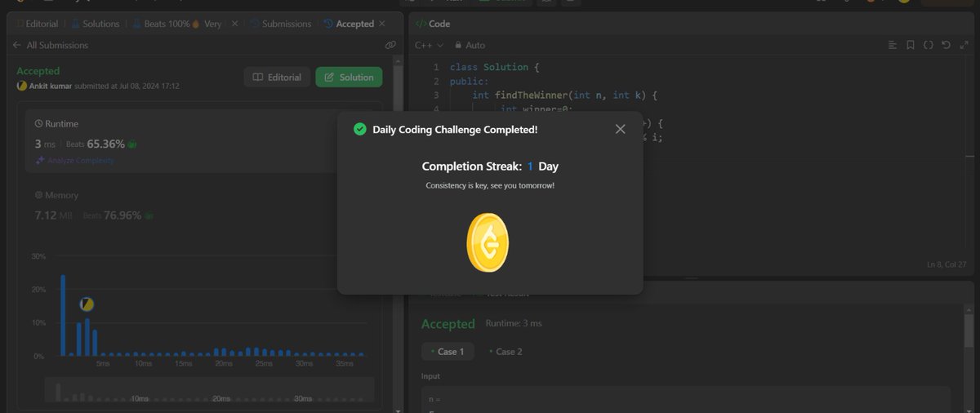The height and width of the screenshot is (413, 980).
Task: Click the memory beats 76.96% percentage
Action: pyautogui.click(x=122, y=215)
